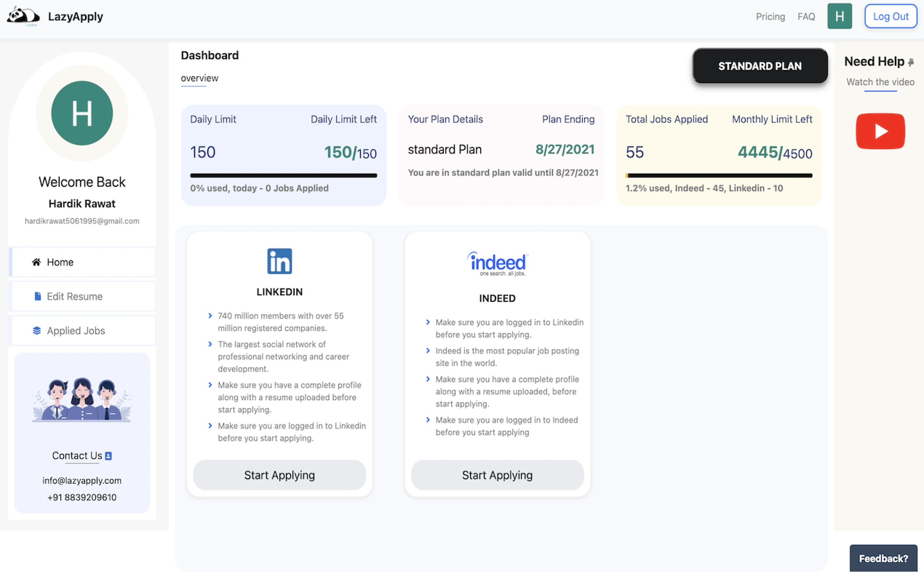Viewport: 924px width, 576px height.
Task: Select the overview tab
Action: pyautogui.click(x=200, y=79)
